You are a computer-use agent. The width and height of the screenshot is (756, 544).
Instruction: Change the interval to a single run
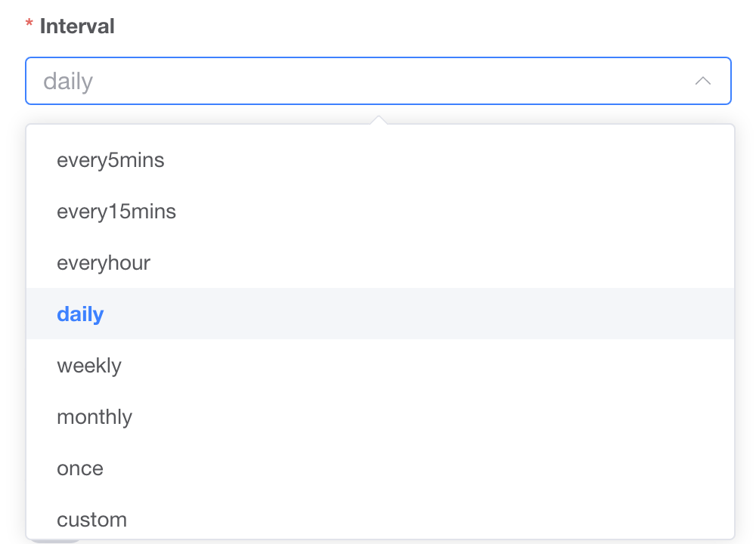(80, 468)
